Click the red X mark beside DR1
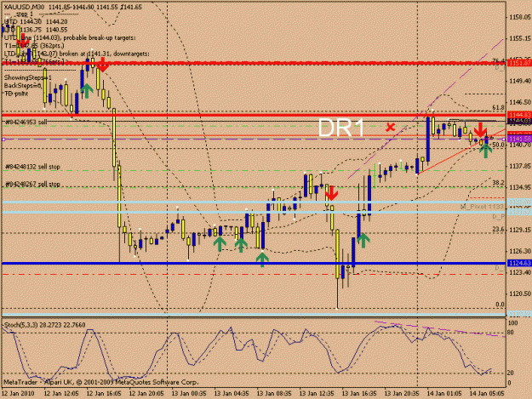 (x=391, y=128)
